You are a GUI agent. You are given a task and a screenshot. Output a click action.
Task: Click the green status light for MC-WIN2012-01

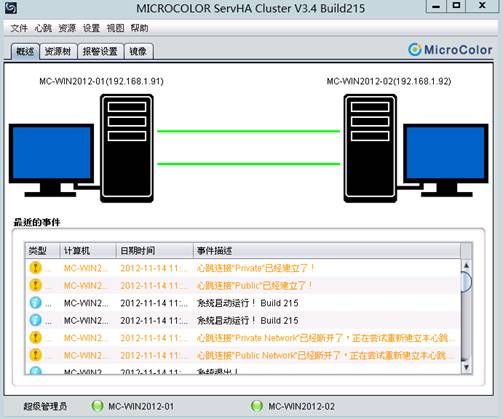[x=97, y=406]
